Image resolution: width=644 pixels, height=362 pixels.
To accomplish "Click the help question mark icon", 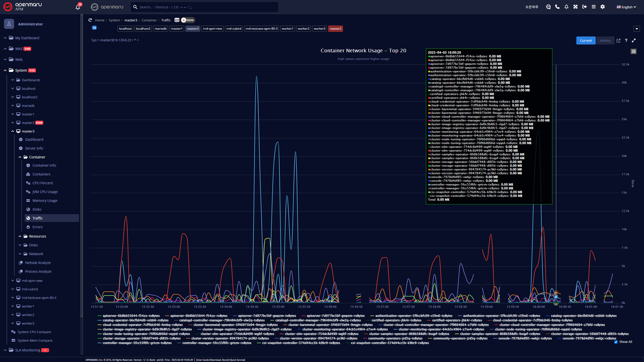I will point(626,41).
